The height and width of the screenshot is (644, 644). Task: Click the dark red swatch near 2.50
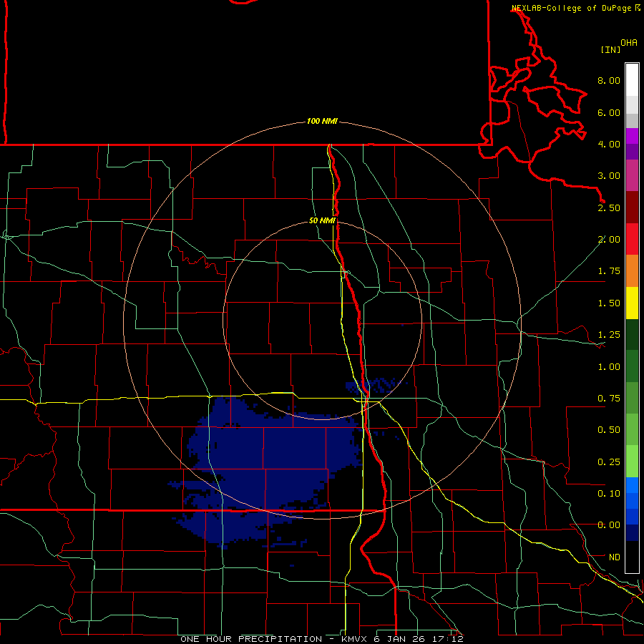tap(632, 208)
